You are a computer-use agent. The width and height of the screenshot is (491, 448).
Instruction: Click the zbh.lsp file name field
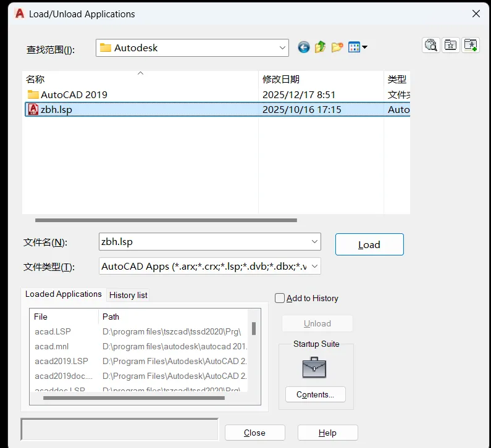[x=210, y=241]
